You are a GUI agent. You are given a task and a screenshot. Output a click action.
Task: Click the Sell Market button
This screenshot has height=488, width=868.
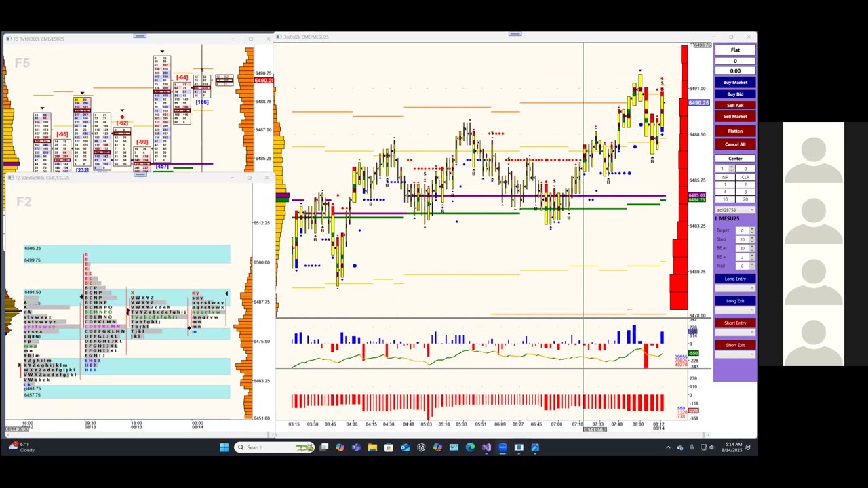point(735,116)
